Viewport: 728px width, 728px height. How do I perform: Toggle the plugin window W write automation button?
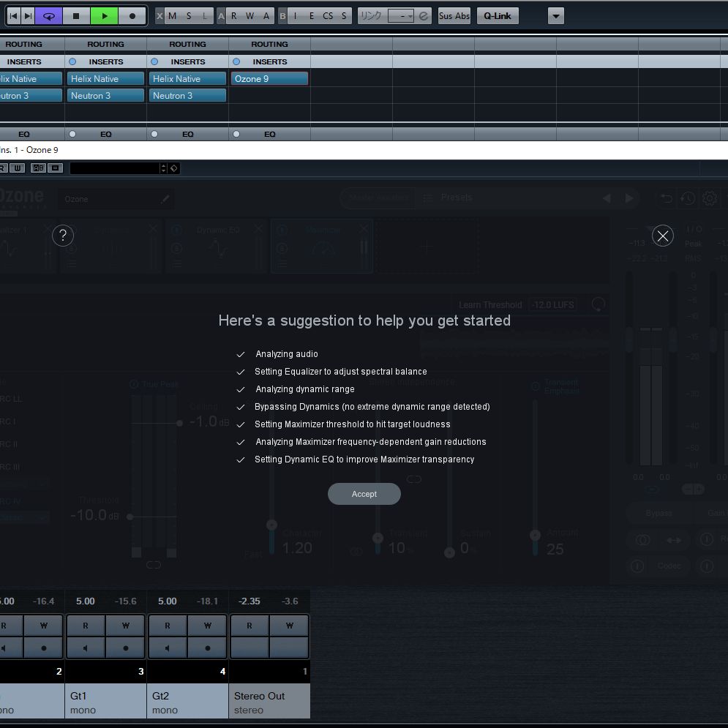pyautogui.click(x=17, y=168)
